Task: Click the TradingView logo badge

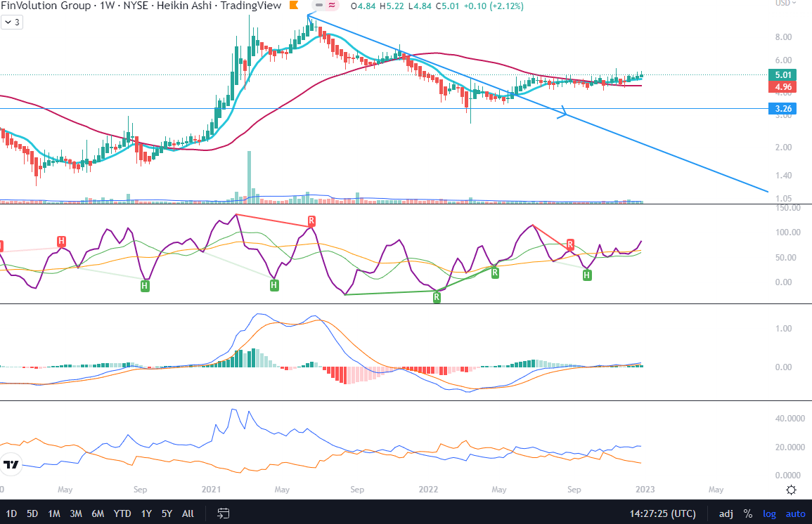Action: (x=11, y=464)
